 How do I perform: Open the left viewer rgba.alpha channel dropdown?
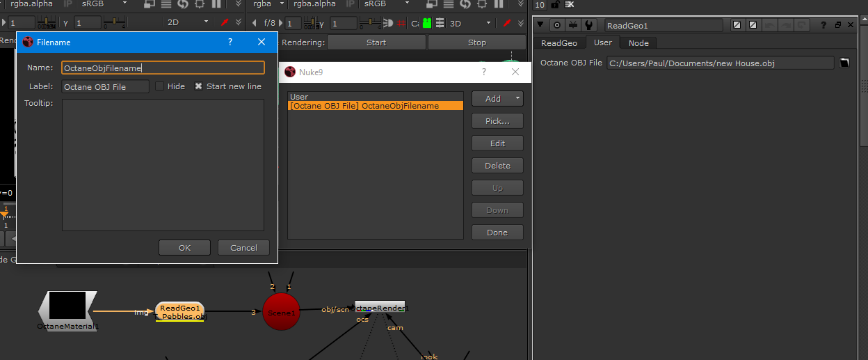pos(33,4)
